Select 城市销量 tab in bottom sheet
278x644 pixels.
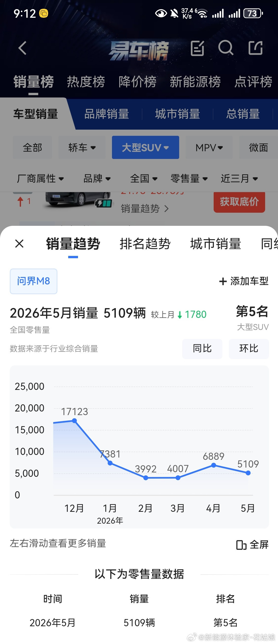pos(216,244)
